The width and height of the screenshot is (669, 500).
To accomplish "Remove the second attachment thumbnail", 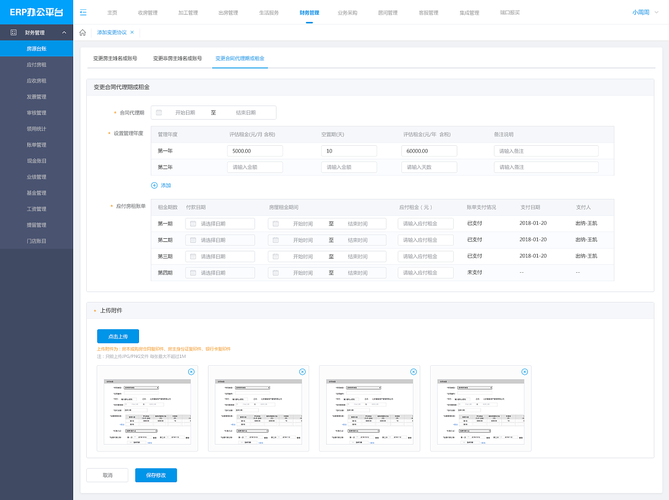I will pyautogui.click(x=302, y=372).
